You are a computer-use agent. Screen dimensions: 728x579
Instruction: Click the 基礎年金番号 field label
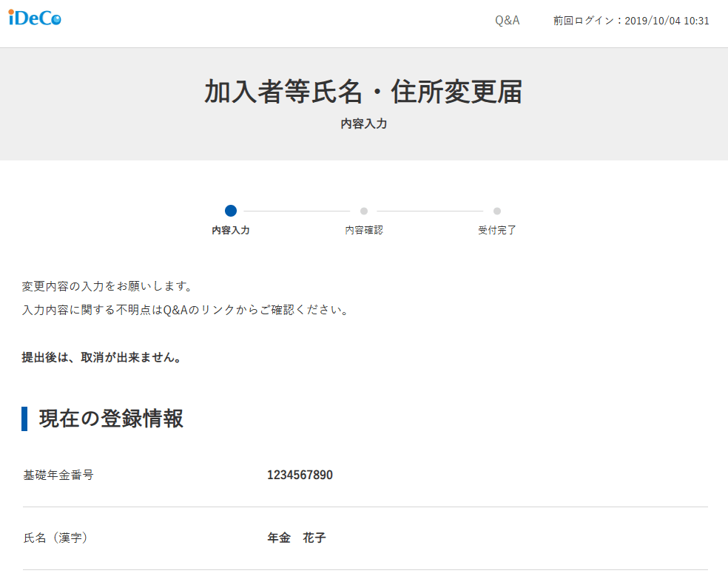point(58,475)
